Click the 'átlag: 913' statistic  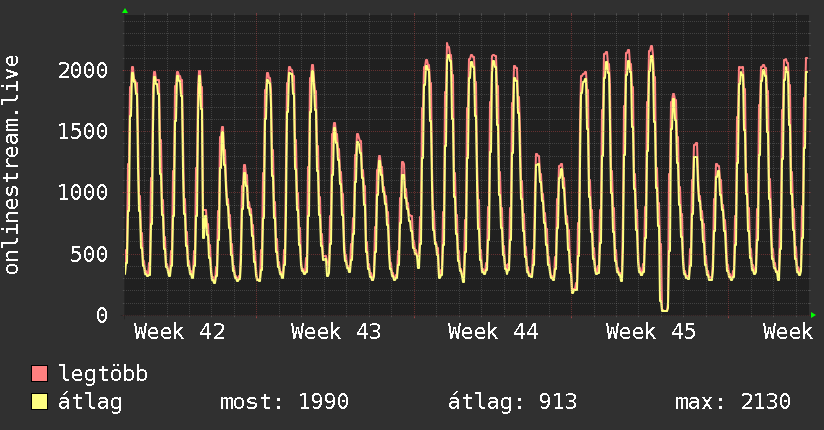[512, 402]
